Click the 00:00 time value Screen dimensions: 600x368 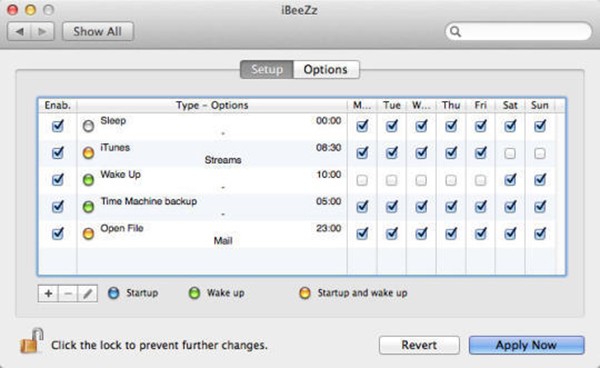(x=329, y=121)
